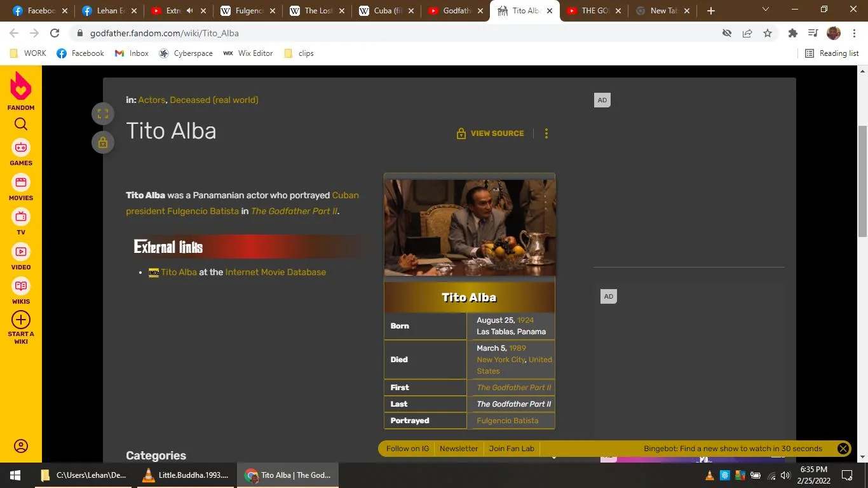
Task: Open the Windows Start menu
Action: click(x=15, y=475)
